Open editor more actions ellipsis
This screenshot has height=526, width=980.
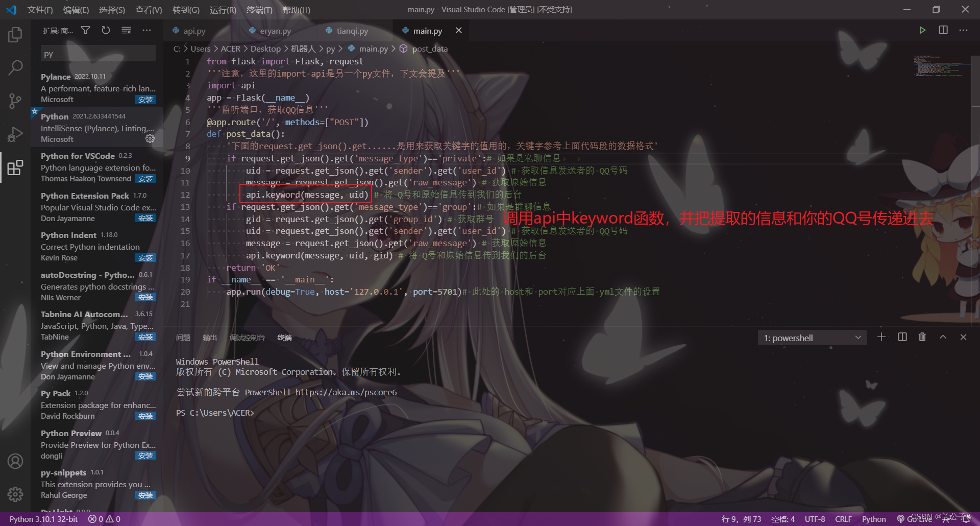pos(963,30)
